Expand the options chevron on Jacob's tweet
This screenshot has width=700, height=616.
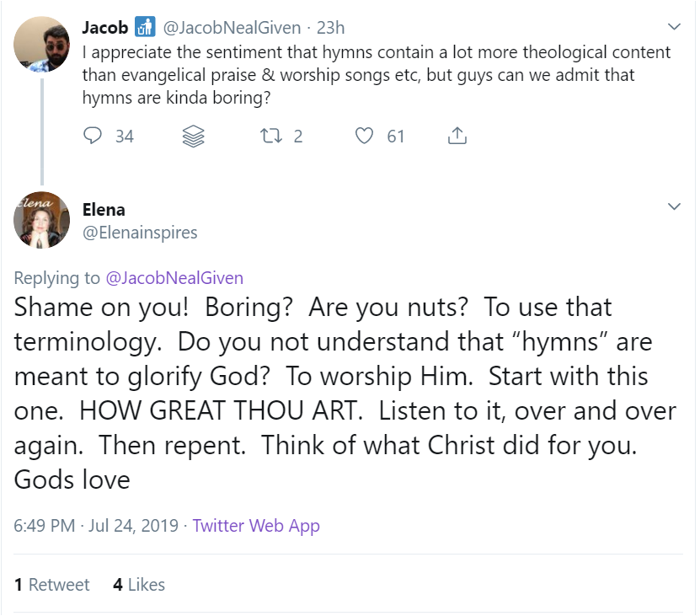(x=674, y=25)
